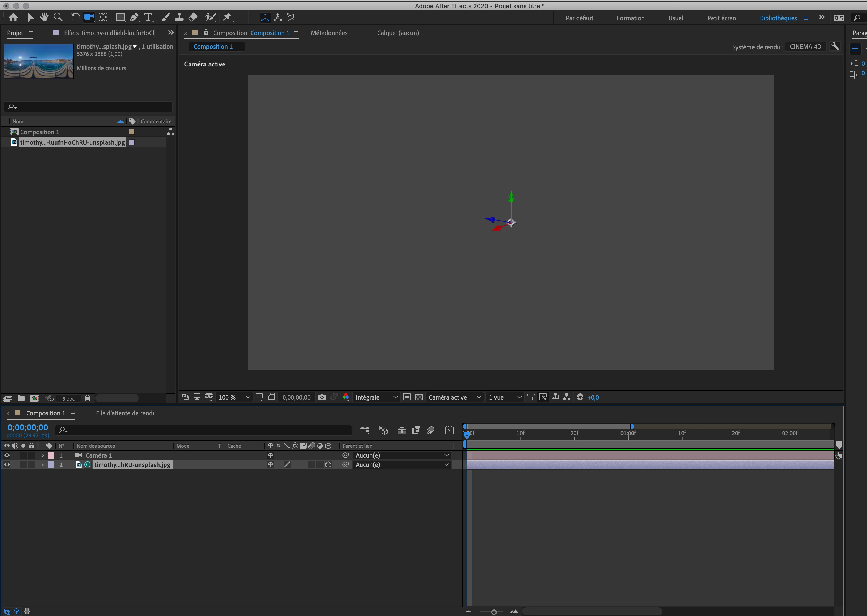Hide the Caméra 1 layer
The width and height of the screenshot is (867, 616).
tap(7, 455)
